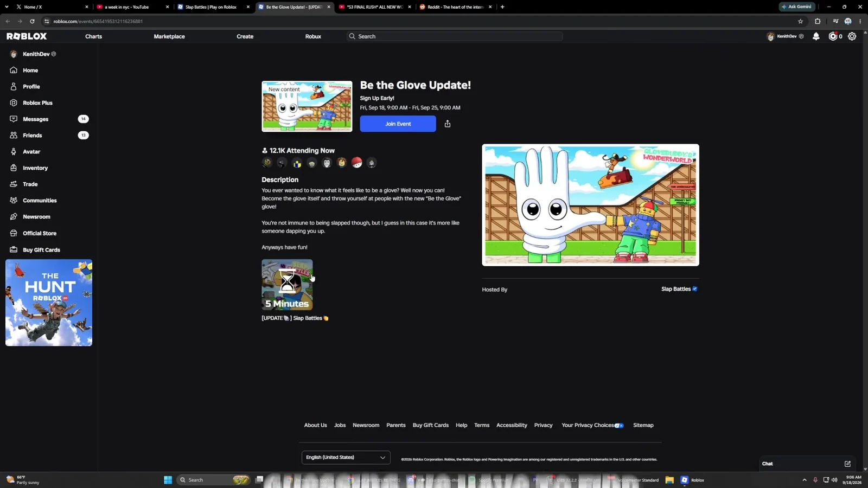Open the Robux menu item
Screen dimensions: 868x488
click(313, 36)
